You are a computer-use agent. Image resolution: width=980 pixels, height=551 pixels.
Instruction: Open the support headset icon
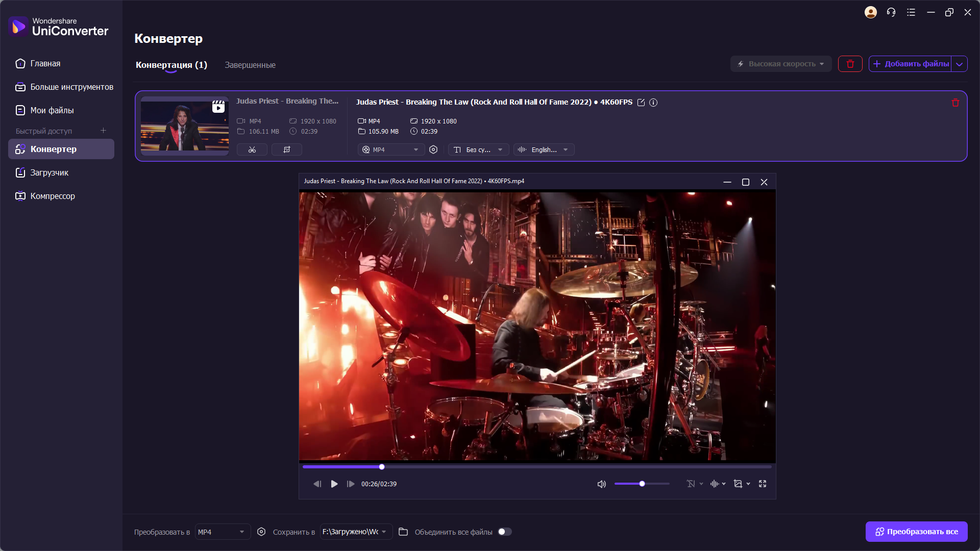891,12
